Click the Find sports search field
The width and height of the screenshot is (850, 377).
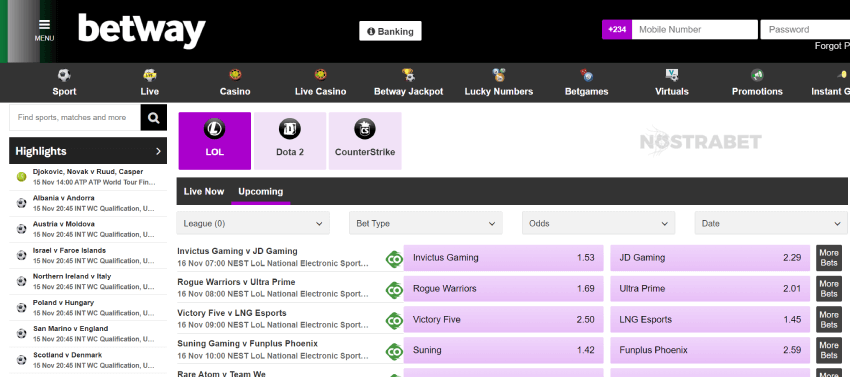point(75,118)
